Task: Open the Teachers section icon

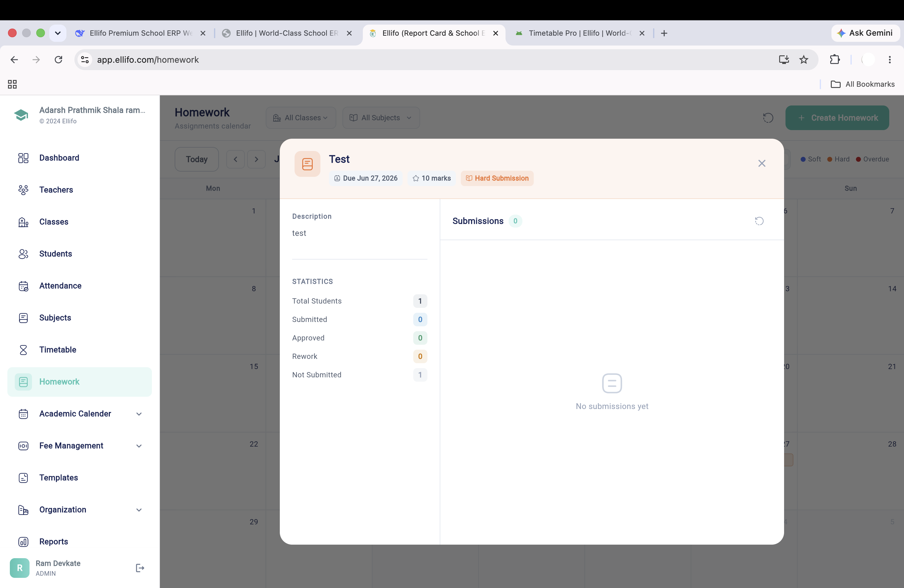Action: click(x=23, y=190)
